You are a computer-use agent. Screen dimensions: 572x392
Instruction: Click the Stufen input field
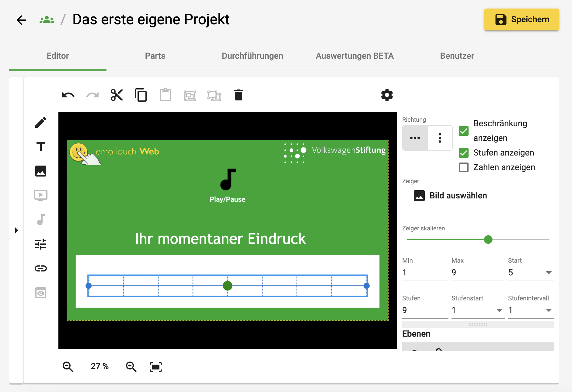425,310
